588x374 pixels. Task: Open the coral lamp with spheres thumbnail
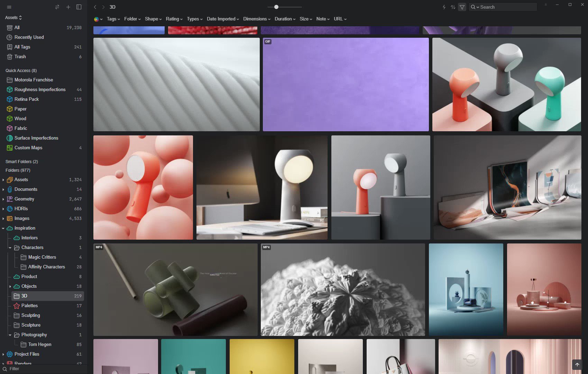(143, 187)
